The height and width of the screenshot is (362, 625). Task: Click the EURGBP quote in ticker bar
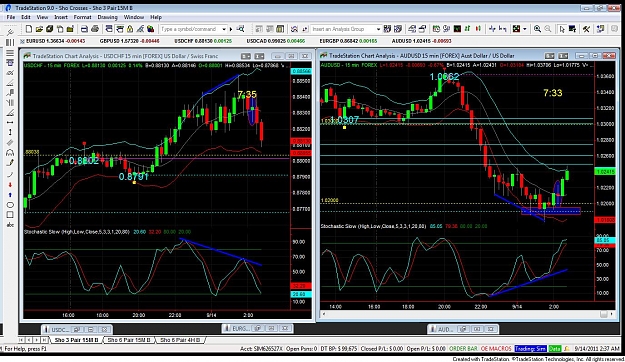[x=348, y=41]
